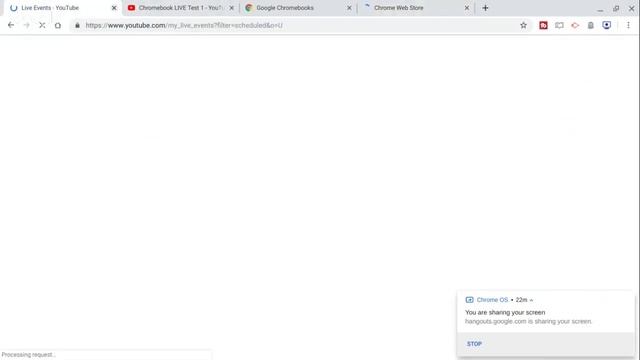This screenshot has height=360, width=640.
Task: Click the Chrome OS notification icon
Action: (x=469, y=300)
